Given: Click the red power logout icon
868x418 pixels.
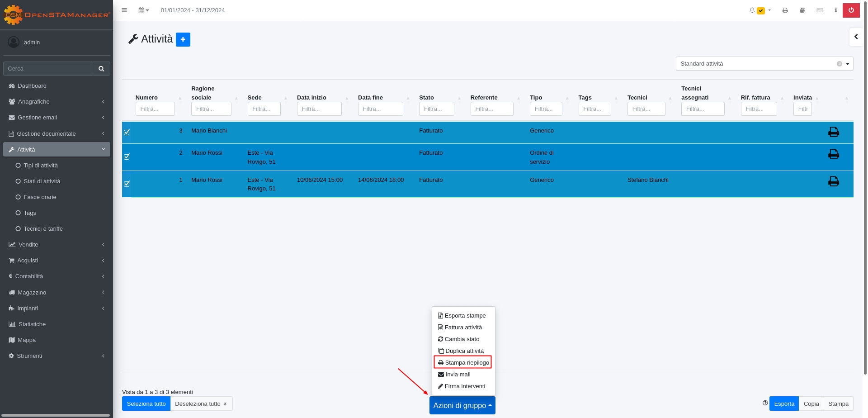Looking at the screenshot, I should pyautogui.click(x=851, y=10).
